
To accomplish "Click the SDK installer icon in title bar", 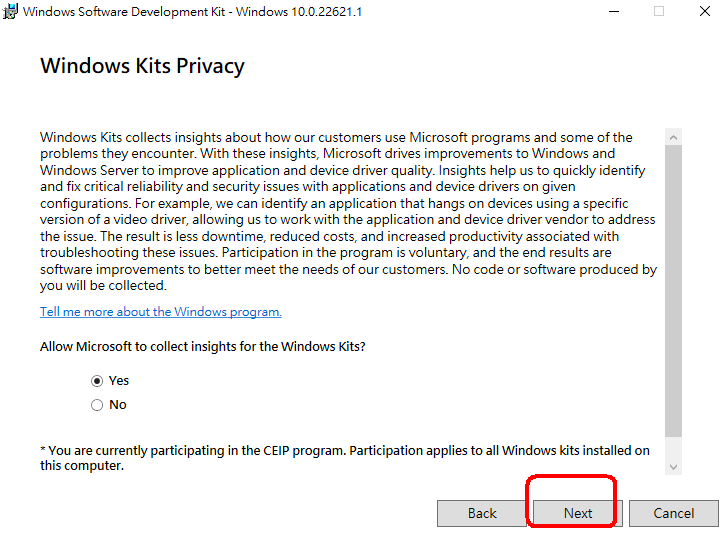I will [10, 11].
